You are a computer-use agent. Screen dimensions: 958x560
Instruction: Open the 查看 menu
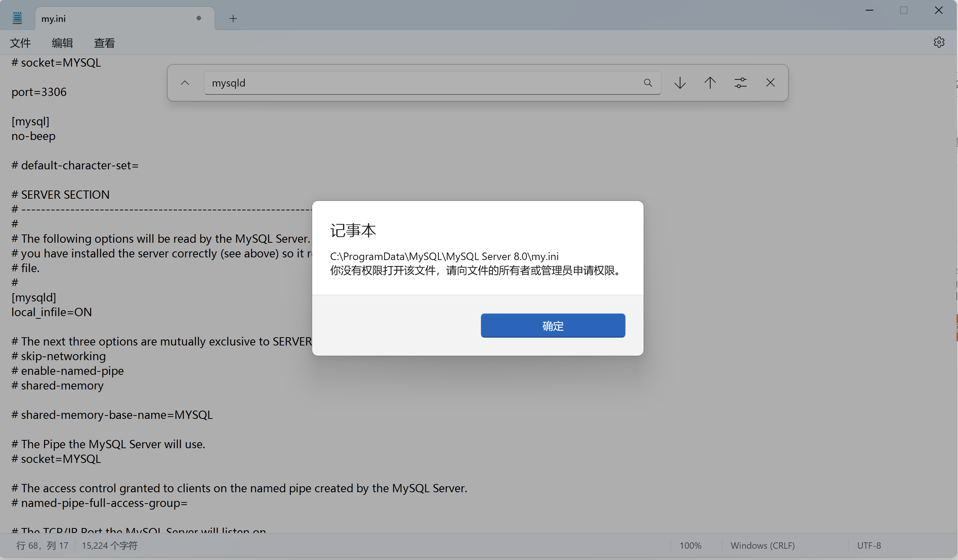pos(104,43)
